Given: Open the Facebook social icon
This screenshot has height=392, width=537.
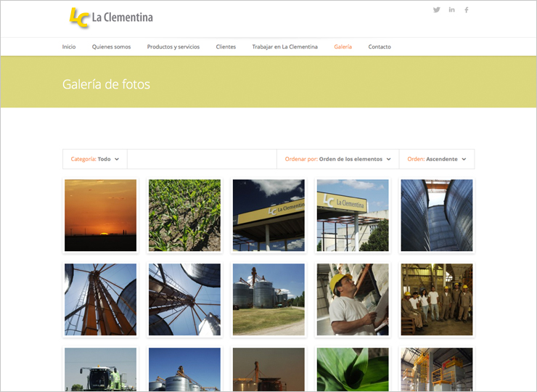Looking at the screenshot, I should tap(467, 10).
